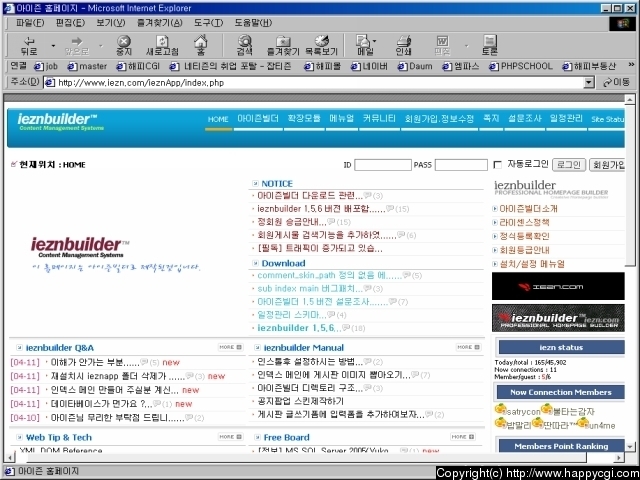Open Q&A post 데이타베이스가 먼가요
The height and width of the screenshot is (480, 640).
click(x=101, y=404)
